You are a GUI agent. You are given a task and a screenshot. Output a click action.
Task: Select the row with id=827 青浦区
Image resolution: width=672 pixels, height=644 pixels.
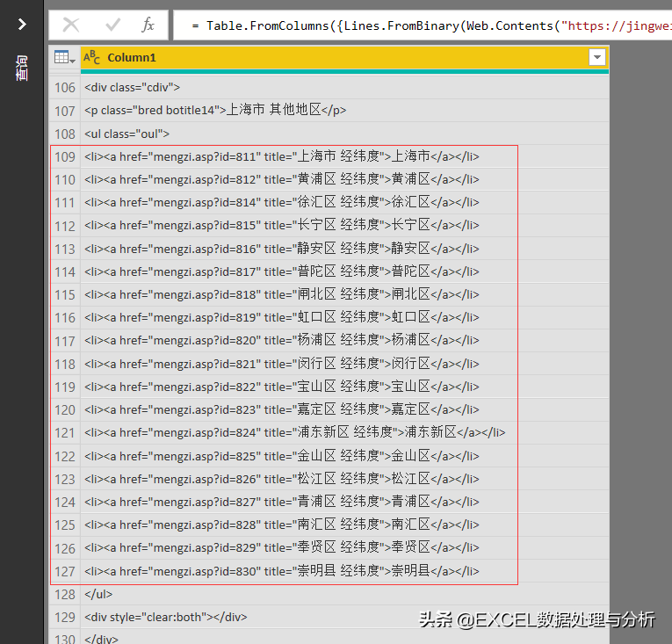click(344, 502)
